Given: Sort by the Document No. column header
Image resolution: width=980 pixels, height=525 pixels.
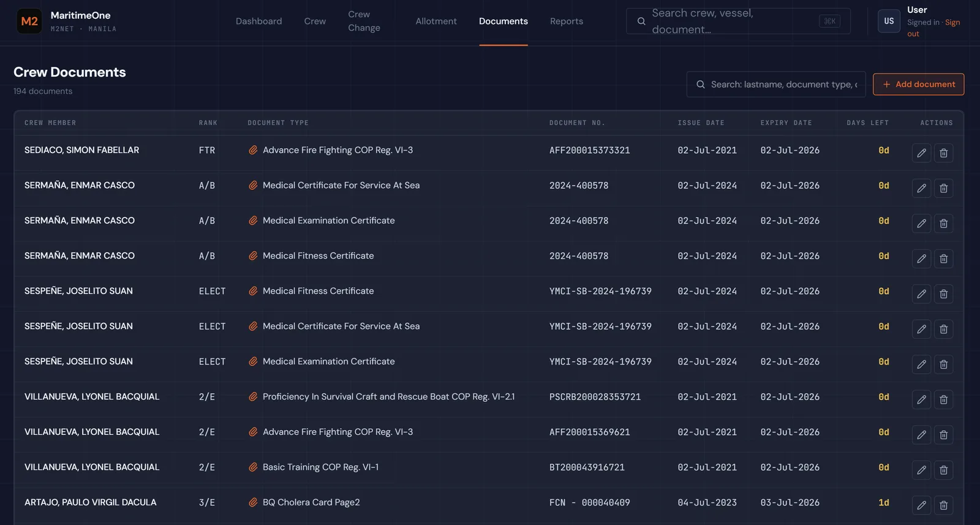Looking at the screenshot, I should 577,123.
